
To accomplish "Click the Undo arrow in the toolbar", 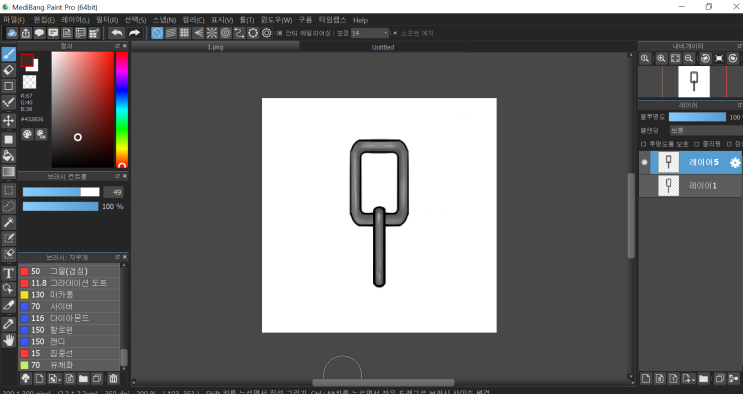I will [117, 33].
